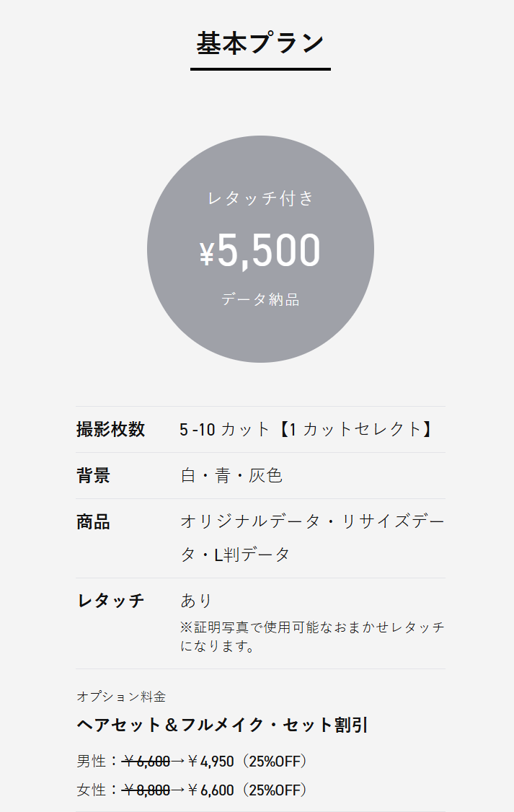Screen dimensions: 514x812
Task: Click the 背景 row label
Action: [x=93, y=475]
